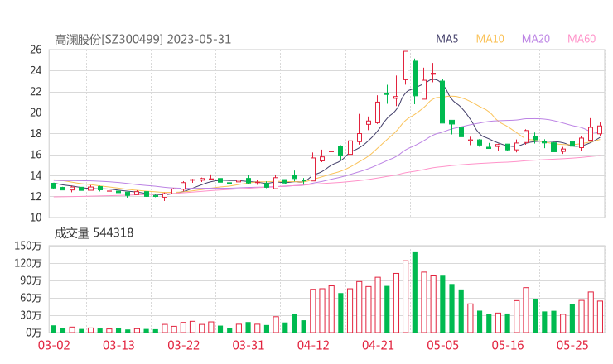The height and width of the screenshot is (364, 613).
Task: Click the 03-13 date label
Action: 118,345
